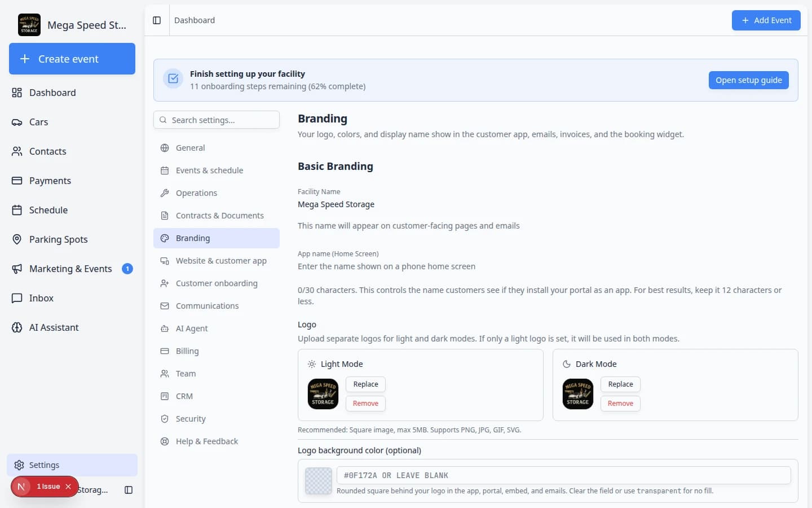Toggle the sidebar panel icon next to Dashboard breadcrumb
812x508 pixels.
point(157,20)
